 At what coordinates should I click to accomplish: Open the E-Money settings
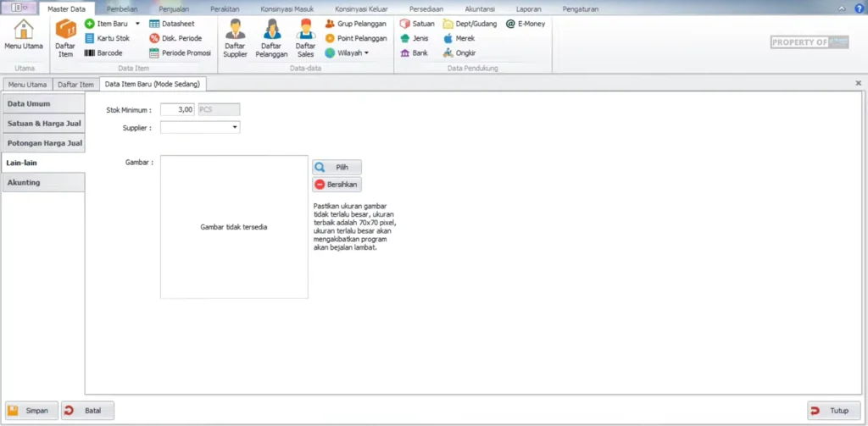coord(526,24)
